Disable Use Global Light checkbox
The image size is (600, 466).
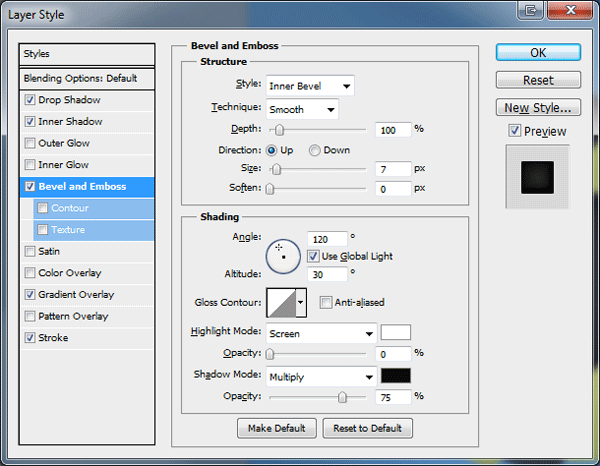(x=313, y=256)
